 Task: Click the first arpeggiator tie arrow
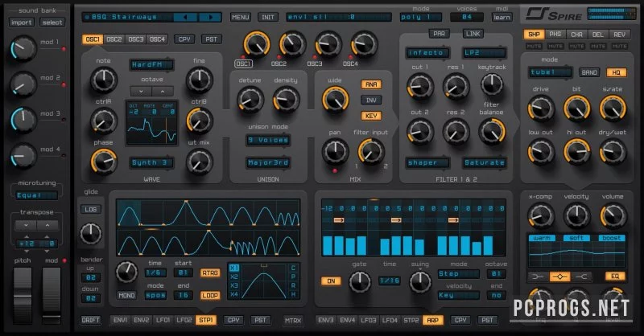(x=339, y=220)
